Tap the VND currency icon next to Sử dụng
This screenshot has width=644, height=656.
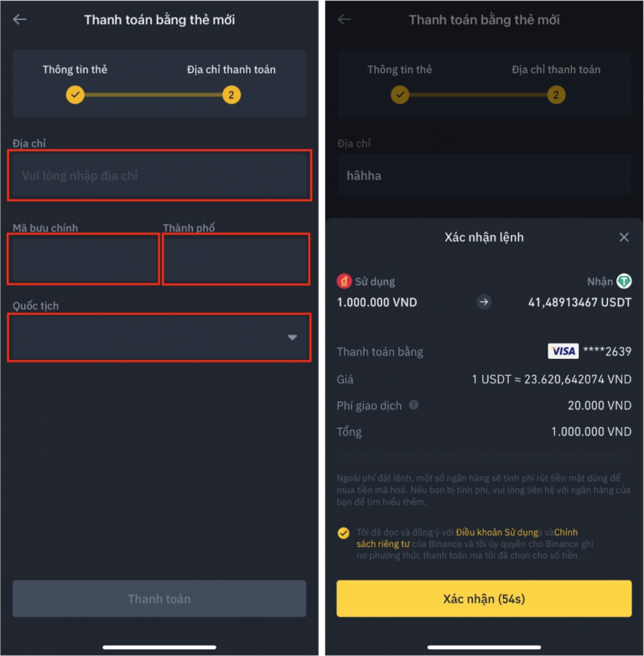(344, 281)
